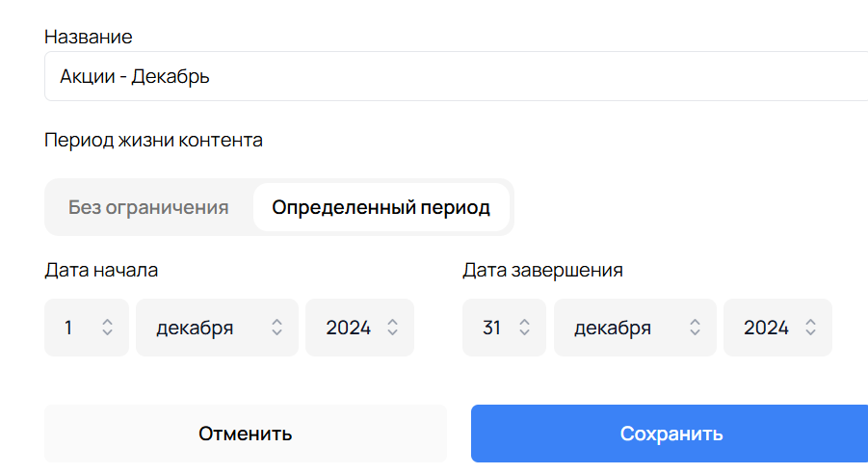The height and width of the screenshot is (474, 868).
Task: Click the 'Период жизни контента' label
Action: [153, 140]
